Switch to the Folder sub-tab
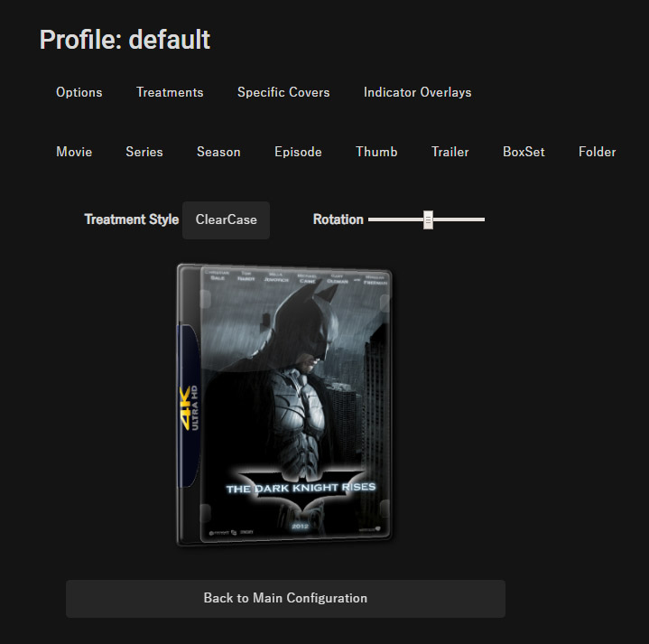The width and height of the screenshot is (649, 644). coord(597,152)
